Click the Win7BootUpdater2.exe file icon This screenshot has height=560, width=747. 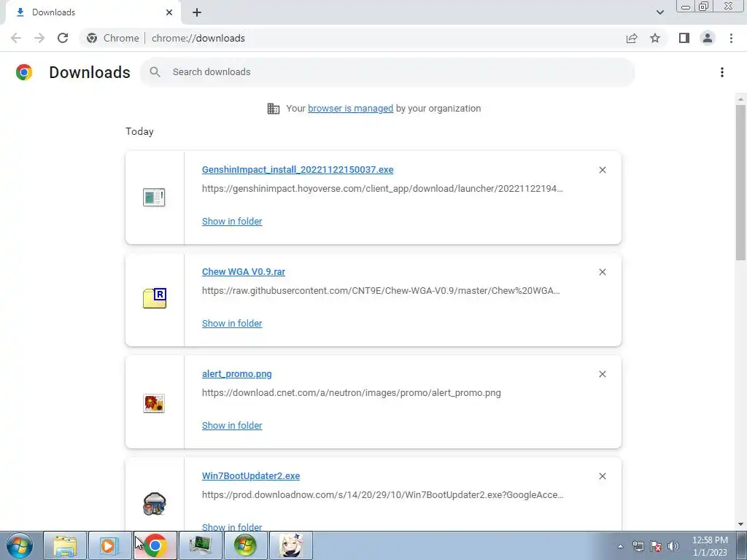coord(155,504)
